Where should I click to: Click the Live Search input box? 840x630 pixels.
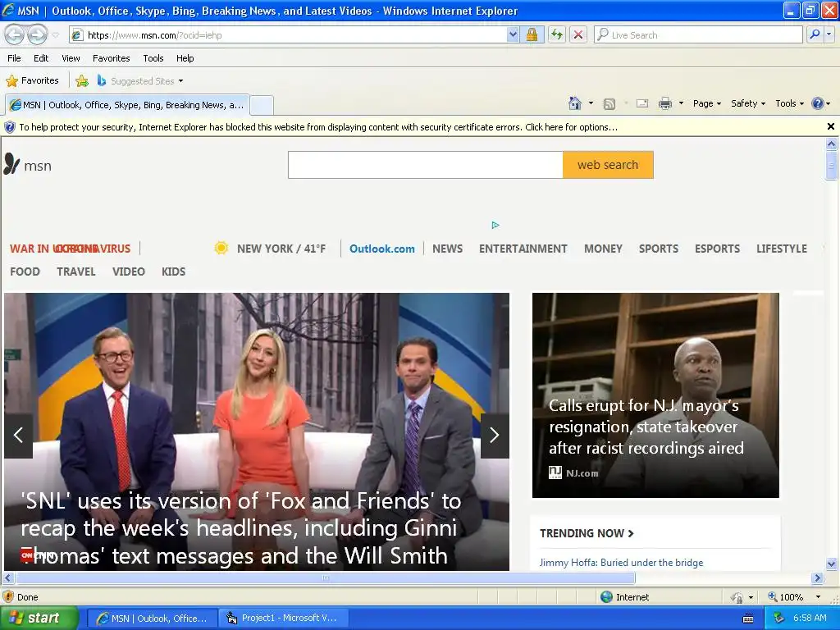[698, 34]
